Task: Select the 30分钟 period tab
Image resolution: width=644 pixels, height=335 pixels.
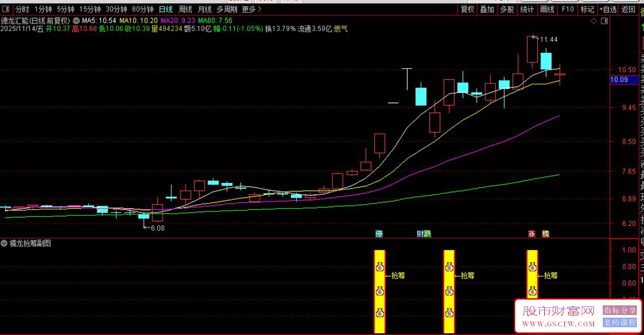Action: (x=116, y=9)
